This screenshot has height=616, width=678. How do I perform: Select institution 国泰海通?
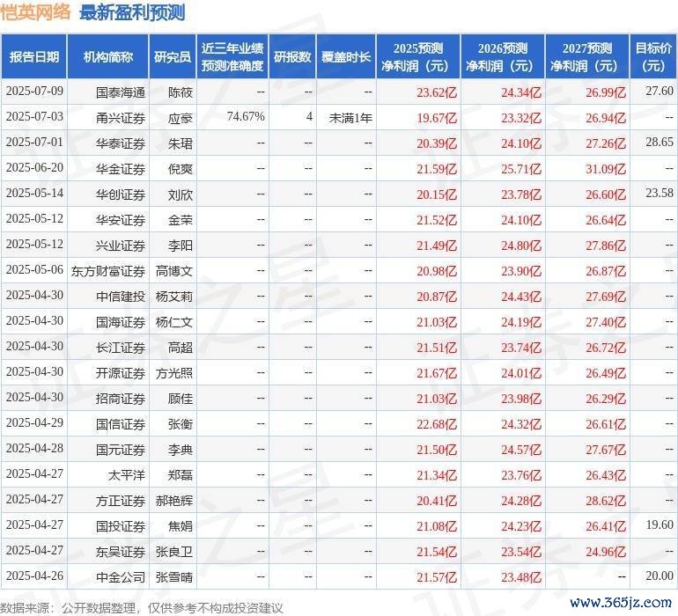coord(121,92)
